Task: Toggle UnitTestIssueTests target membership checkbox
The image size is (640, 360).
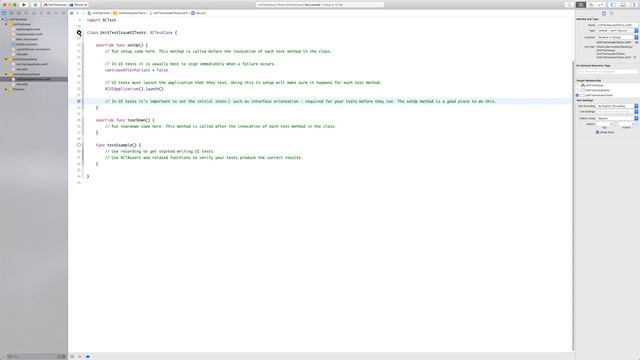Action: pos(578,90)
